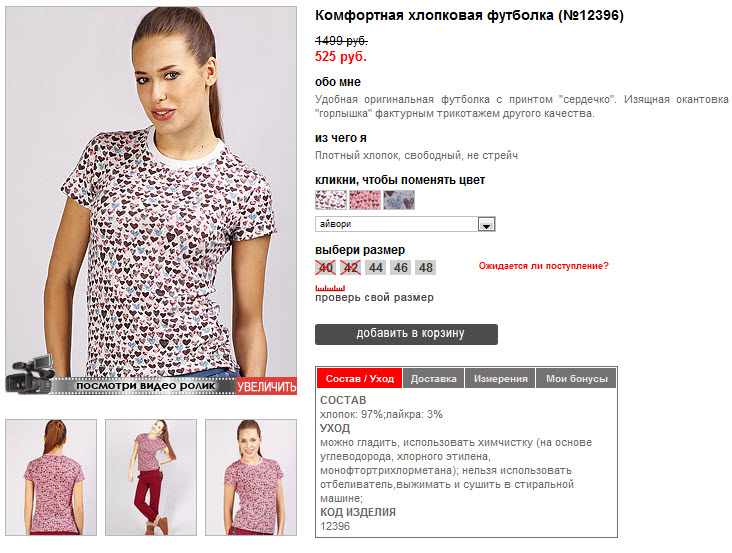Click the red ruler size-check icon
The image size is (732, 553).
(x=330, y=288)
